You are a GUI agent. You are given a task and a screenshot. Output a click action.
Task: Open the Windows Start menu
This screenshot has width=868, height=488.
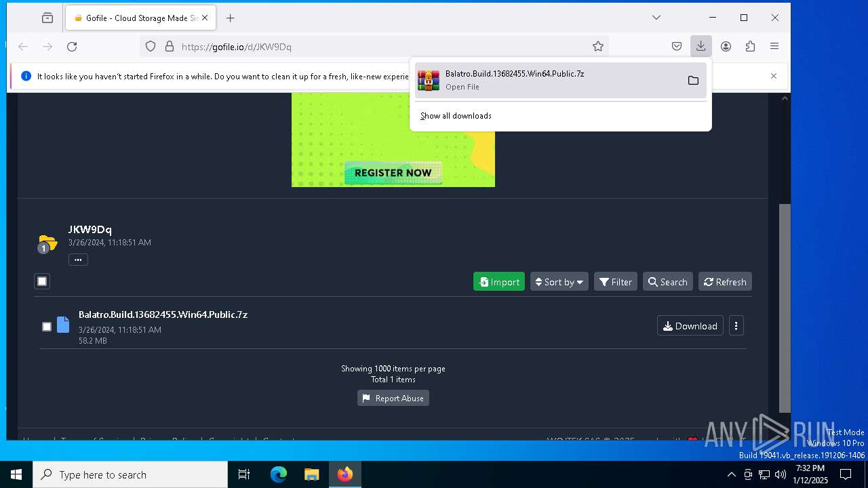click(16, 474)
